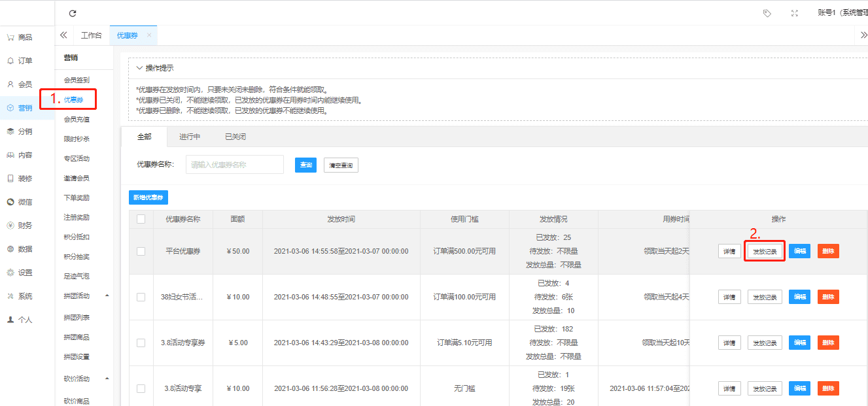Collapse the 操作提示 panel
The width and height of the screenshot is (868, 406).
[x=139, y=68]
